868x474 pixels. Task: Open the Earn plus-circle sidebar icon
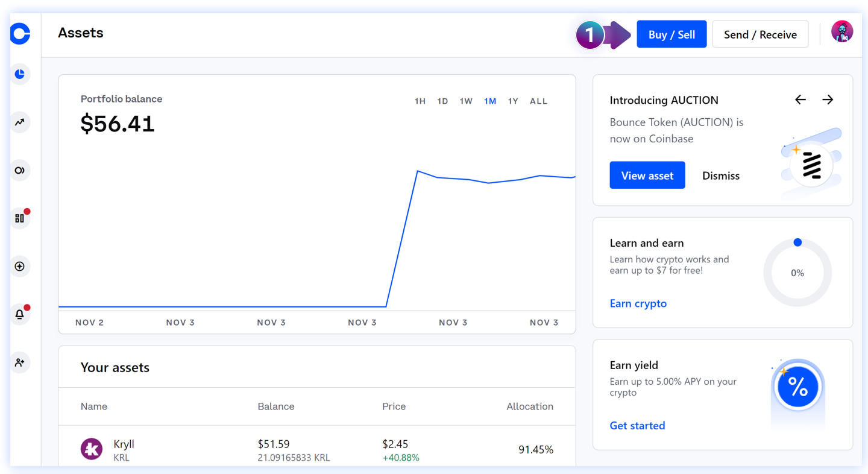20,266
